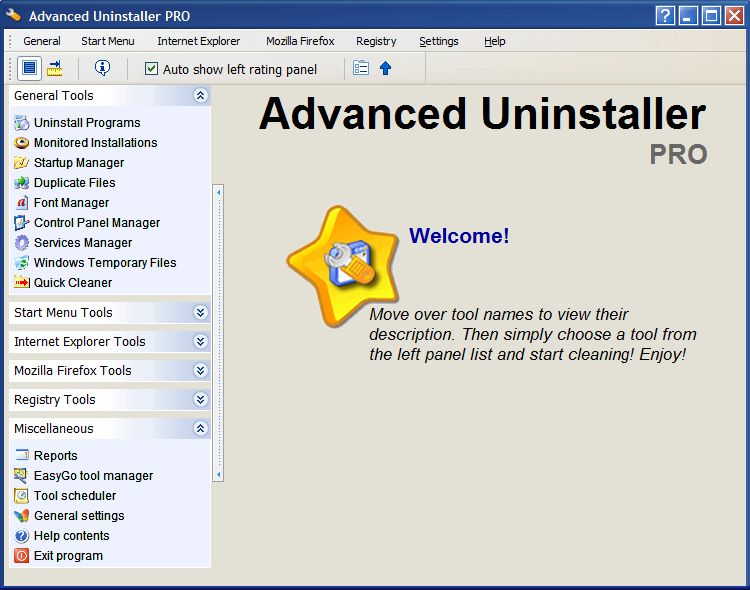This screenshot has width=750, height=590.
Task: Open the Duplicate Files tool
Action: click(74, 183)
